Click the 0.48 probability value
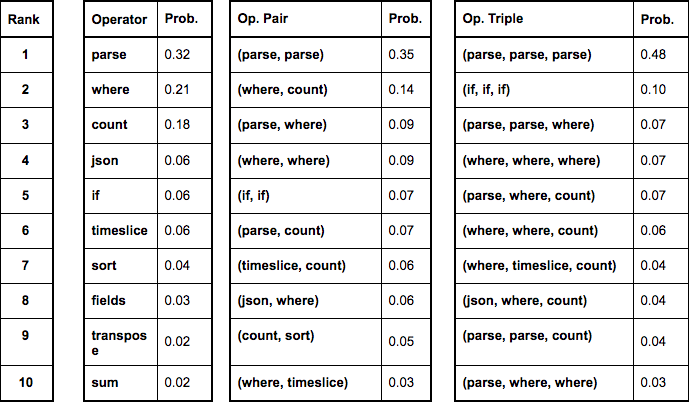689x403 pixels. point(653,54)
